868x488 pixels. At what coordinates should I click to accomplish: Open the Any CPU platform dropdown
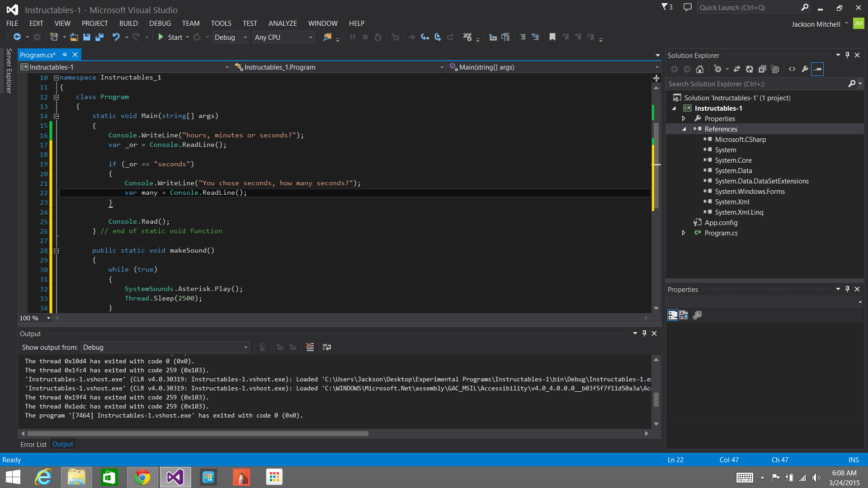[283, 37]
